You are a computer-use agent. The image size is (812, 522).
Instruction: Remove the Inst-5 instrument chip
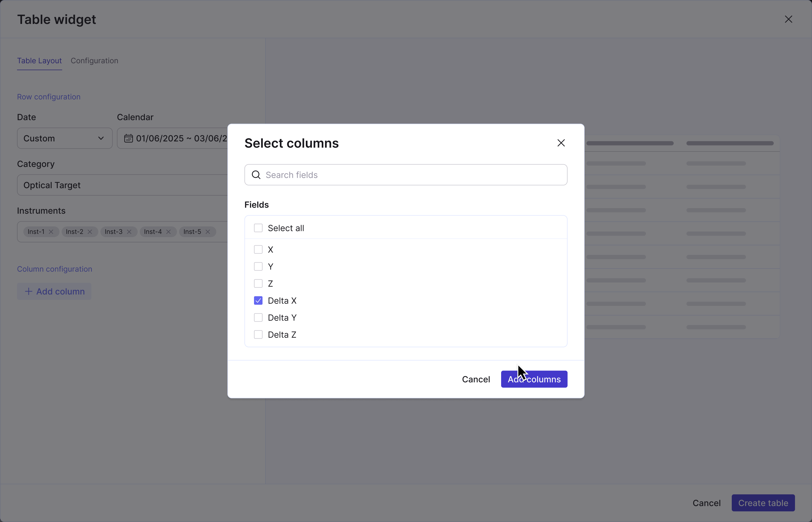[x=208, y=232]
